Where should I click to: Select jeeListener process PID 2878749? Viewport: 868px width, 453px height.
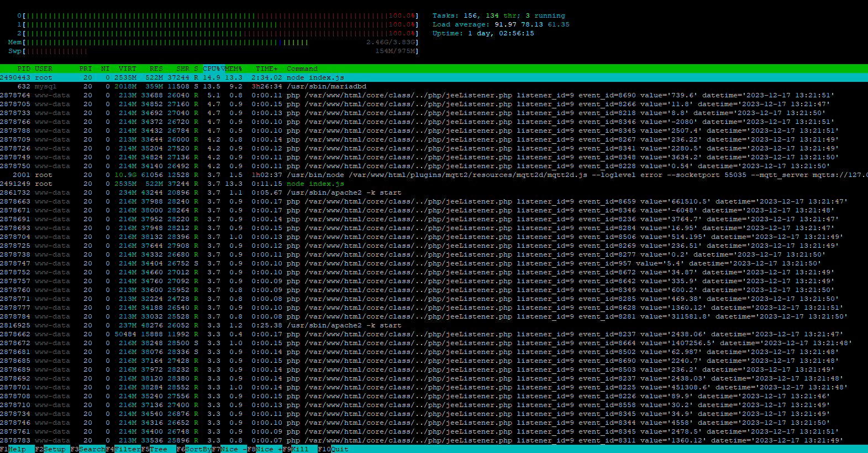(x=434, y=157)
